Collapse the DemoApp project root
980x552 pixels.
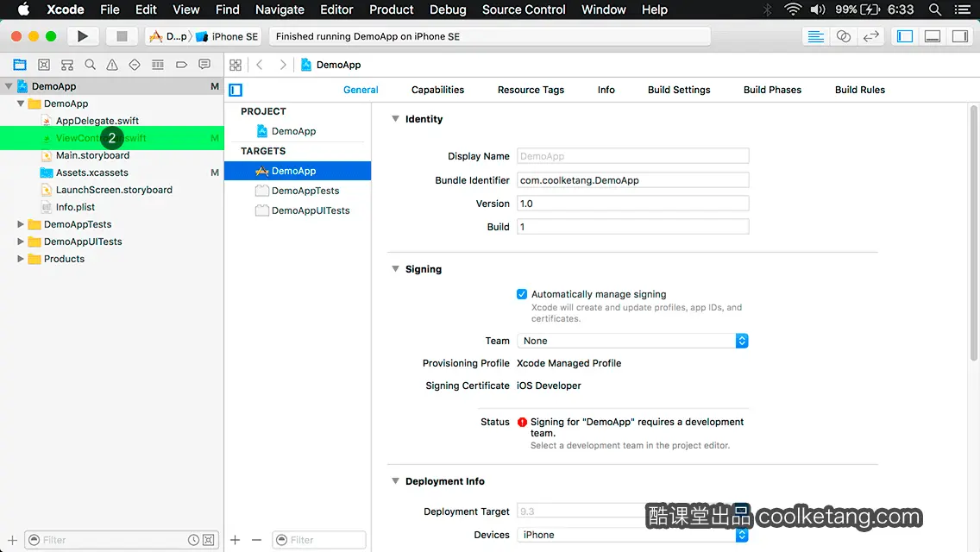click(9, 86)
